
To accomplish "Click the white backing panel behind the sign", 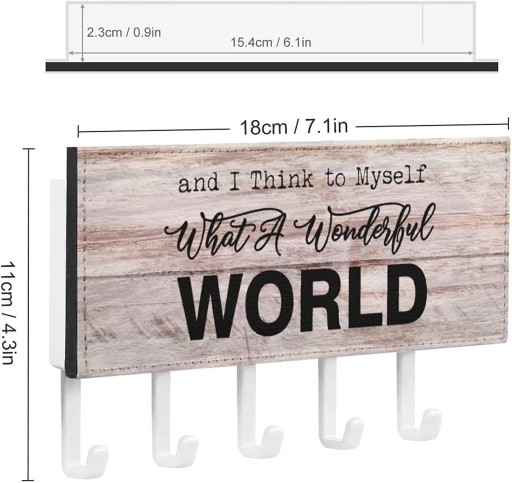I will coord(58,273).
